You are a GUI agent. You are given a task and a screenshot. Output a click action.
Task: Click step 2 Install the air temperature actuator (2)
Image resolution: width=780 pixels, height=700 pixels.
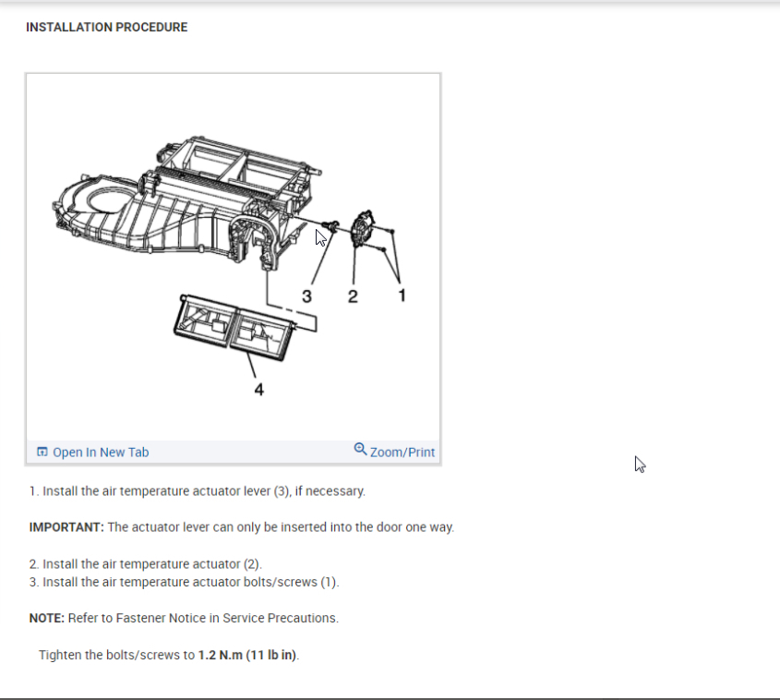[x=146, y=564]
